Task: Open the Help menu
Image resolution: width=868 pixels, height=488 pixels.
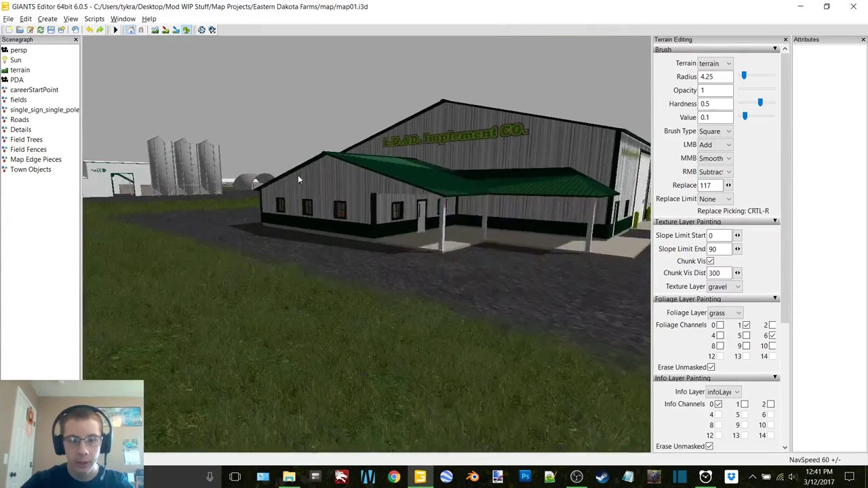Action: (149, 19)
